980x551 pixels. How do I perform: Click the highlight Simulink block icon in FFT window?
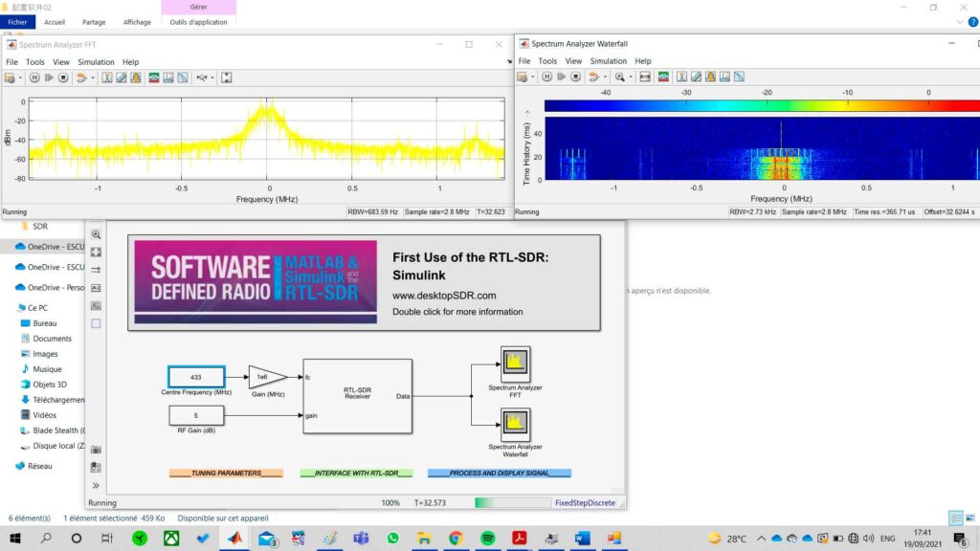tap(81, 78)
